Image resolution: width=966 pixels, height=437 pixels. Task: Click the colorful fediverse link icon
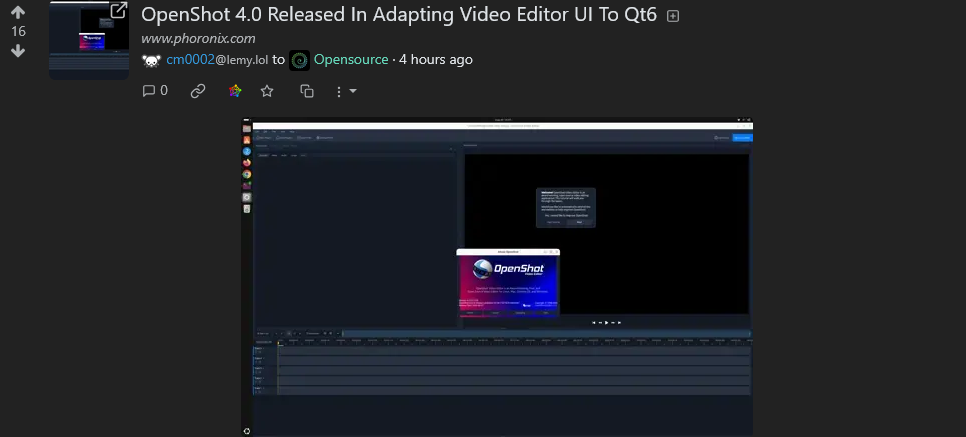point(235,91)
